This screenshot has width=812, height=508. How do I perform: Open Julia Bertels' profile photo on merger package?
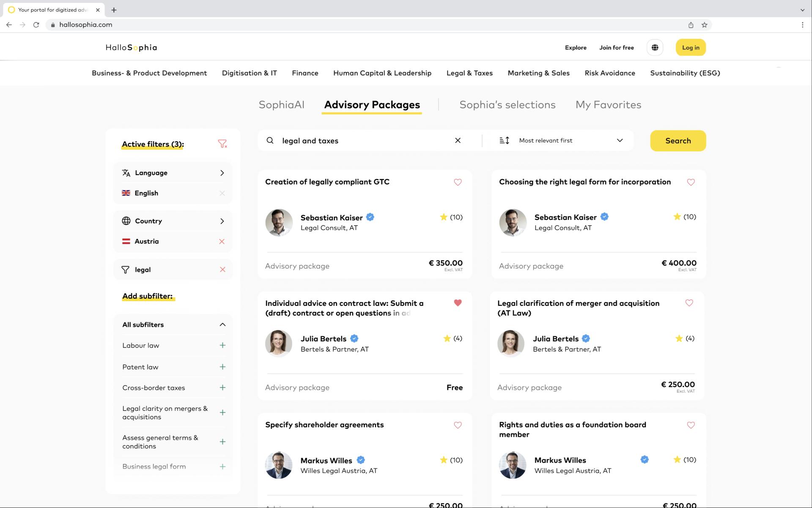[511, 343]
